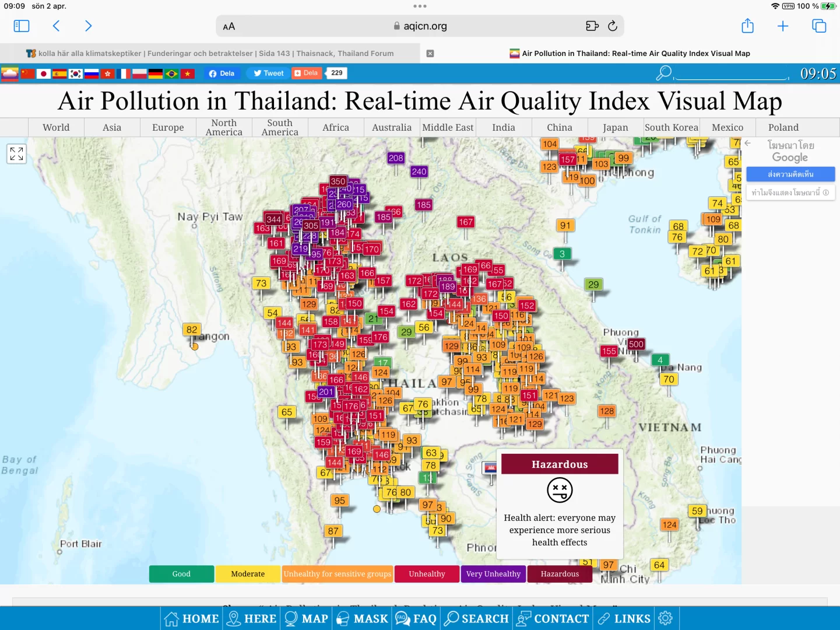Open the settings gear in bottom bar
Screen dimensions: 840x630
pos(665,618)
